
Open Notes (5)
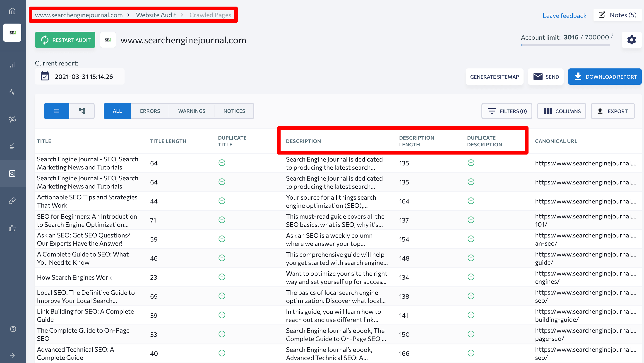coord(617,15)
